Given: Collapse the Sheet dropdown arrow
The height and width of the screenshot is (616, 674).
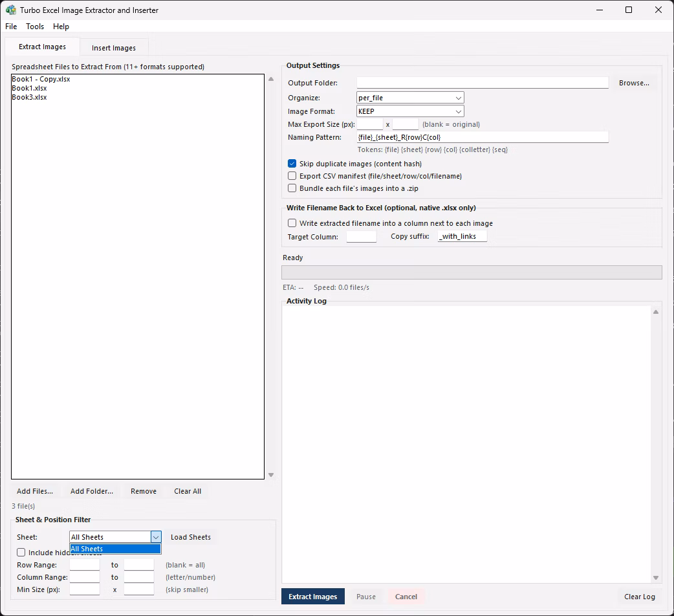Looking at the screenshot, I should (156, 537).
